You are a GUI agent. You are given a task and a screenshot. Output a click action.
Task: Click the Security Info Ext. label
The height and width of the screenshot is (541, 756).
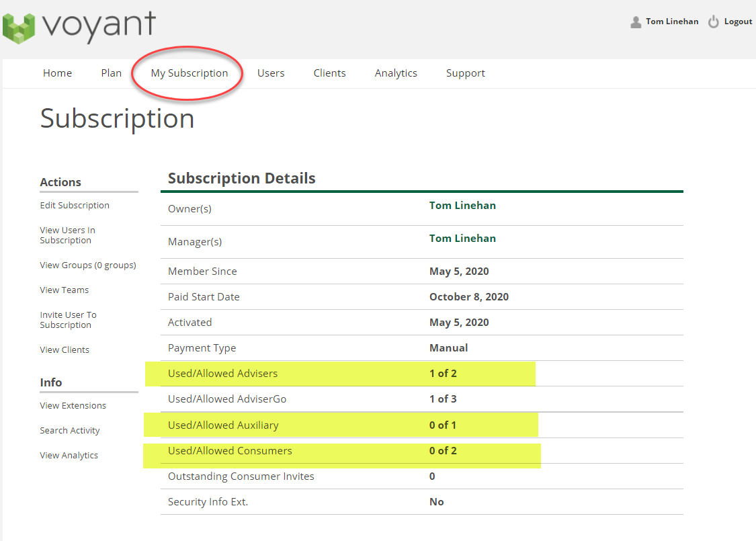(208, 502)
